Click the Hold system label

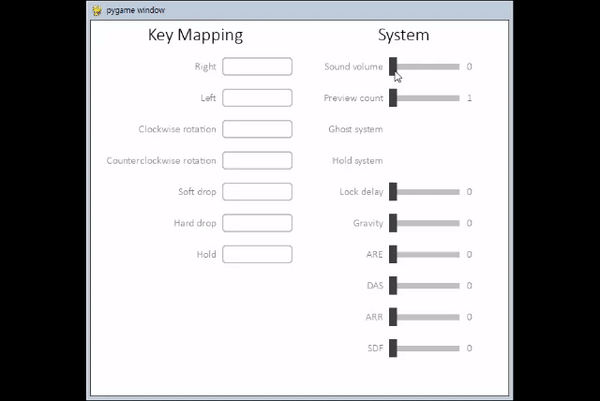[357, 161]
